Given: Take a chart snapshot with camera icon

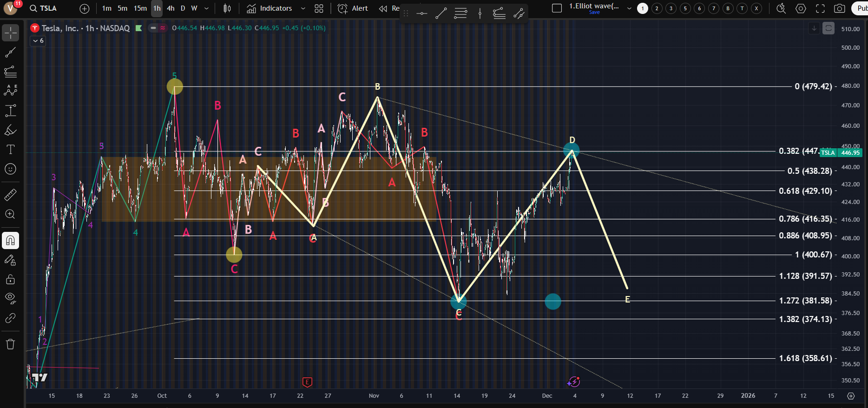Looking at the screenshot, I should pyautogui.click(x=839, y=8).
